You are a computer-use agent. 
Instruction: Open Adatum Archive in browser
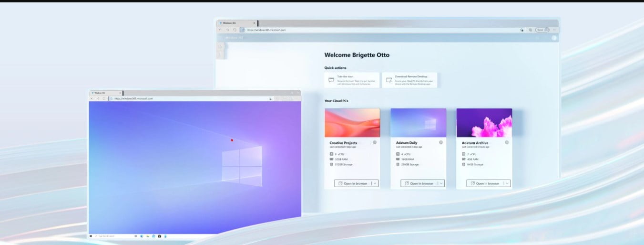pyautogui.click(x=485, y=183)
